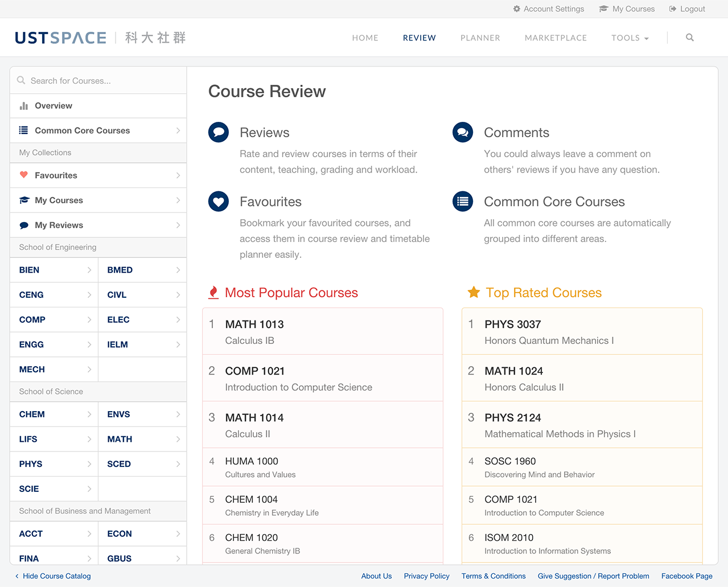Image resolution: width=728 pixels, height=587 pixels.
Task: Open the IELM department courses
Action: pyautogui.click(x=142, y=344)
